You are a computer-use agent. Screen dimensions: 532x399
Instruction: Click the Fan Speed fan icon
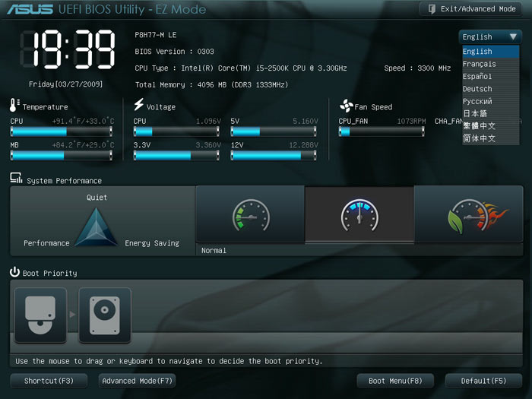tap(347, 106)
